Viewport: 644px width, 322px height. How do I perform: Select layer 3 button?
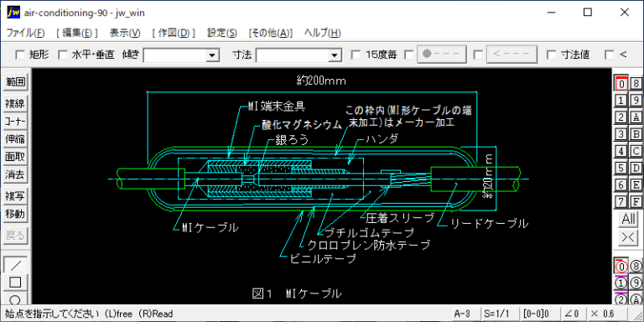point(621,134)
